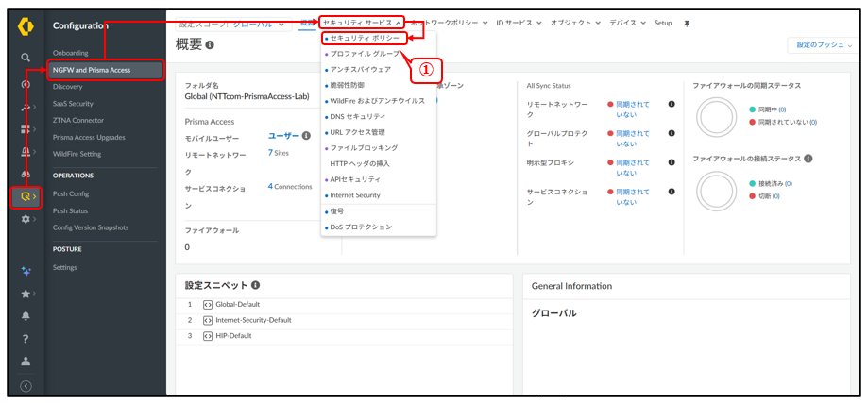Viewport: 868px width, 403px height.
Task: Open the sparkle AI assistant icon
Action: tap(26, 271)
